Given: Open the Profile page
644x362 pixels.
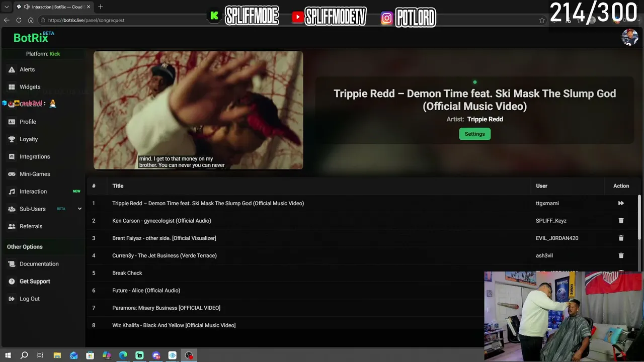Looking at the screenshot, I should tap(28, 122).
